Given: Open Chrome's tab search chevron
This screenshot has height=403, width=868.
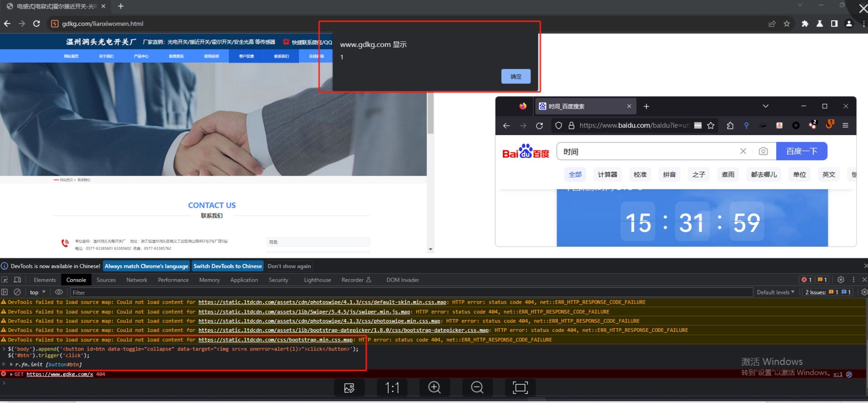Looking at the screenshot, I should (800, 5).
